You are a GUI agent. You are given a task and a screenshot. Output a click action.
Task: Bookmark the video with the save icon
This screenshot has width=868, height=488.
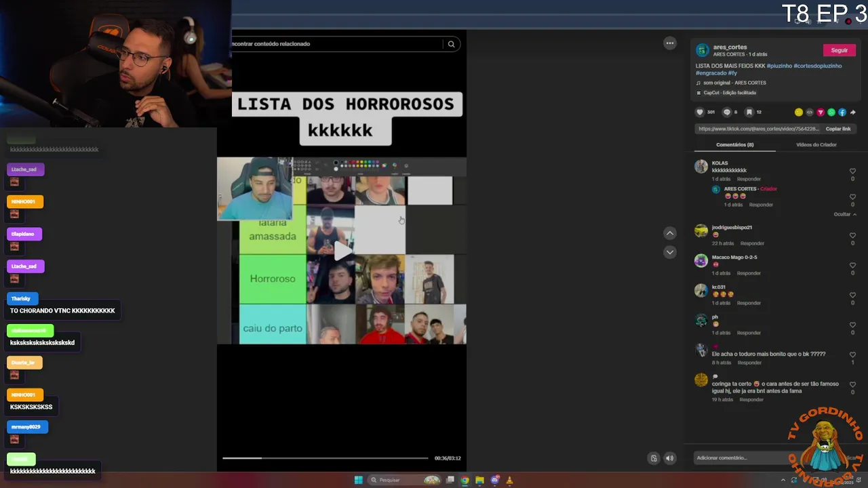click(749, 112)
